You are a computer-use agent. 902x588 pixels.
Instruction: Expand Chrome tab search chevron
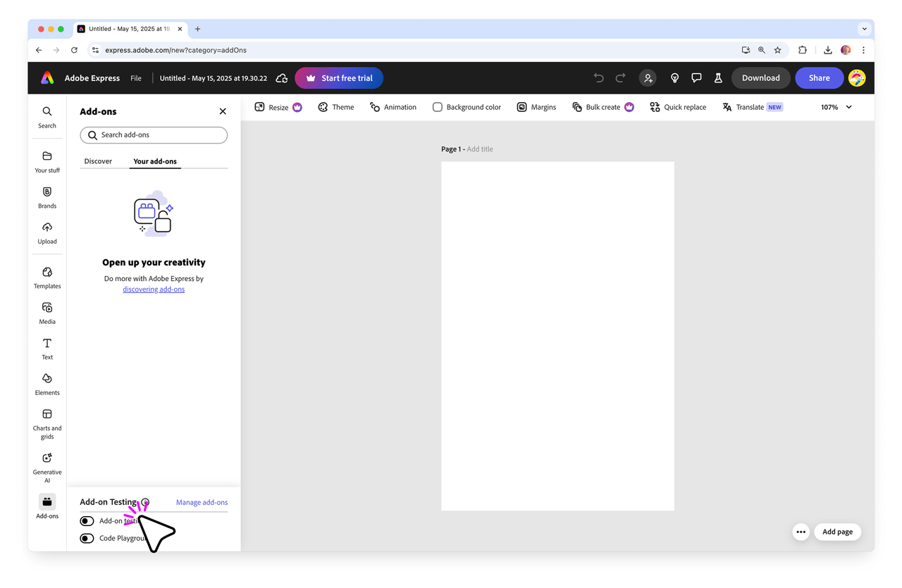[x=864, y=29]
